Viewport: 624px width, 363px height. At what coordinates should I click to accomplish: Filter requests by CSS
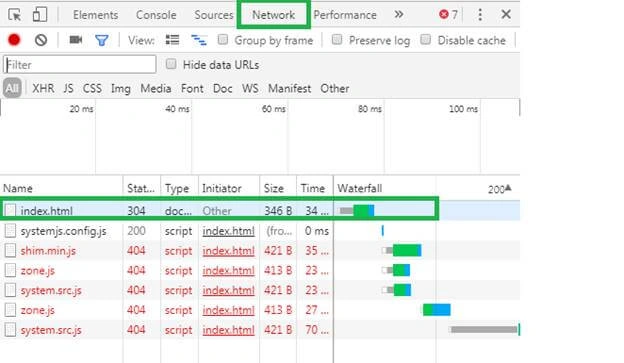click(x=92, y=88)
